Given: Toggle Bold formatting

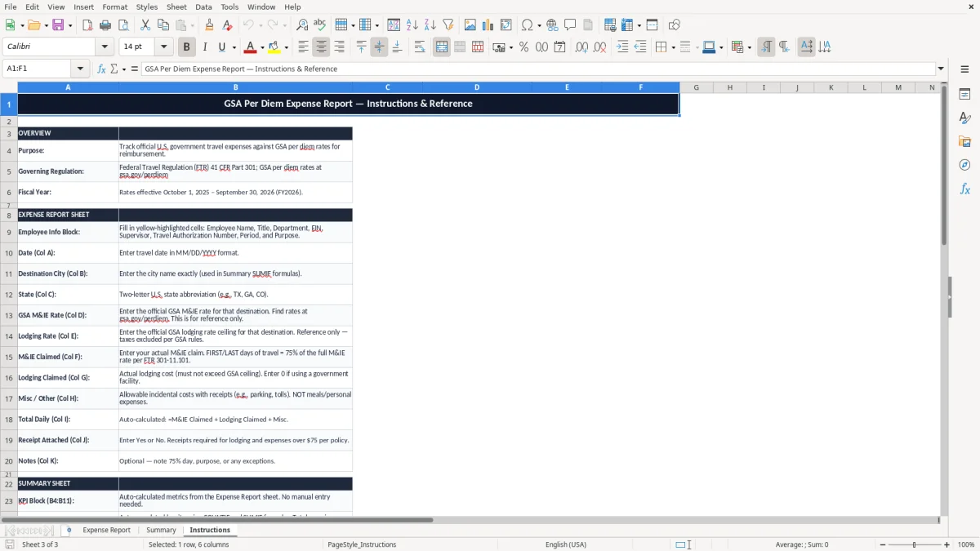Looking at the screenshot, I should pos(186,47).
